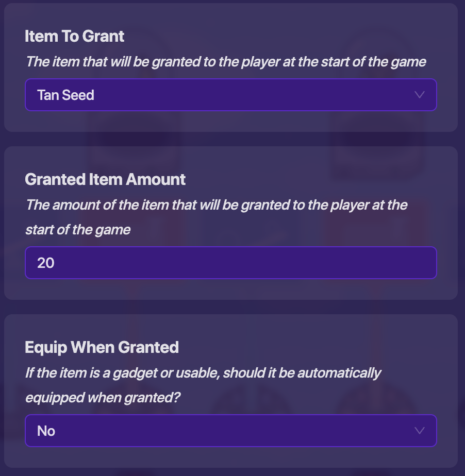Click the Item To Grant description text

(226, 62)
